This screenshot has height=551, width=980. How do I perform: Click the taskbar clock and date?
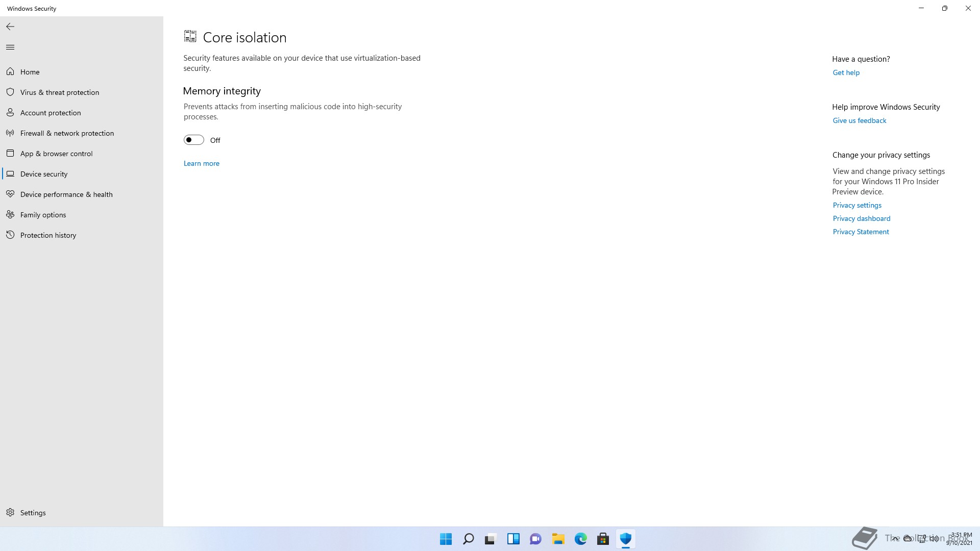coord(960,539)
